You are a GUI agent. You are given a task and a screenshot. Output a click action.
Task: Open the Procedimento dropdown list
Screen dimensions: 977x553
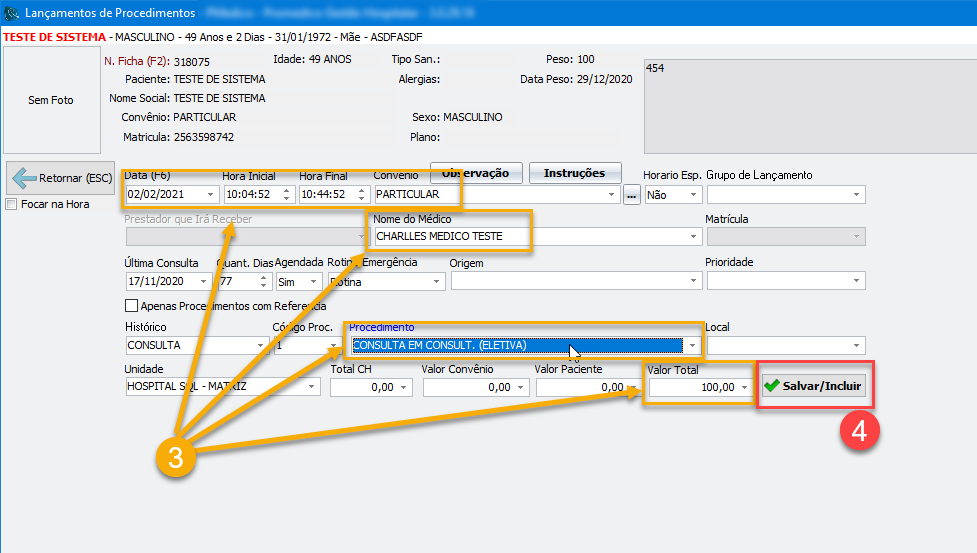pyautogui.click(x=691, y=346)
